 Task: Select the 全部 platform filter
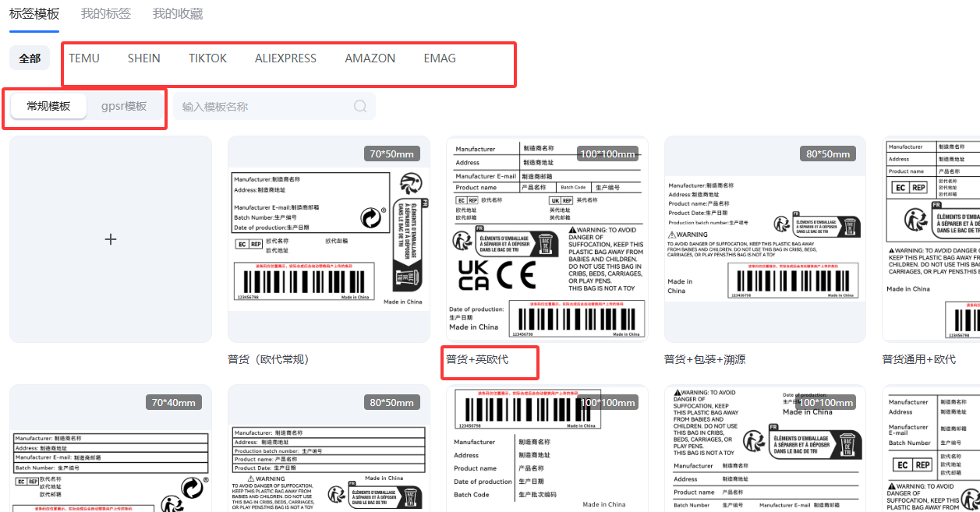(30, 58)
